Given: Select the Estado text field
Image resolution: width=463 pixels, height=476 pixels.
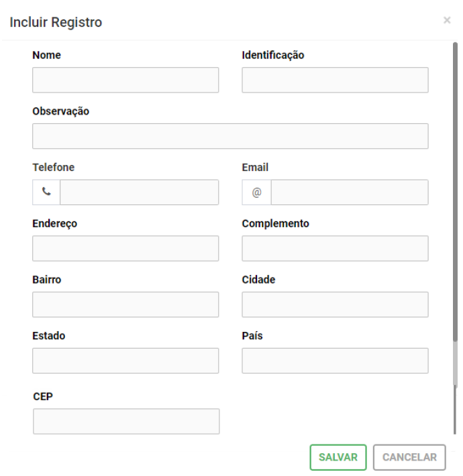Looking at the screenshot, I should 125,361.
